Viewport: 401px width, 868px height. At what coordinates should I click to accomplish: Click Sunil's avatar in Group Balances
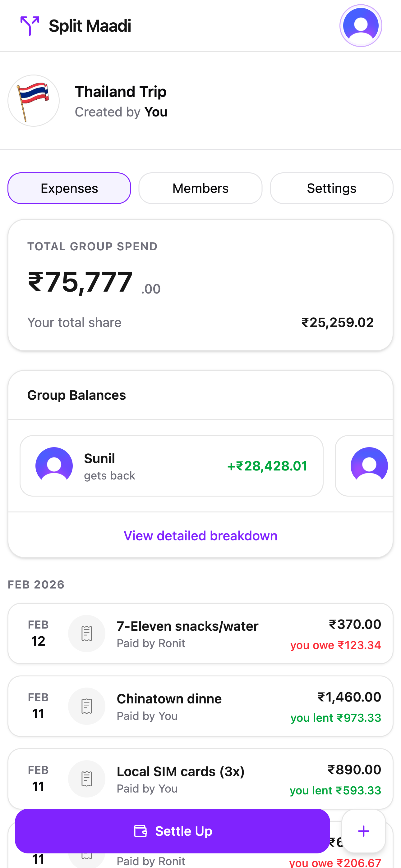click(x=54, y=466)
